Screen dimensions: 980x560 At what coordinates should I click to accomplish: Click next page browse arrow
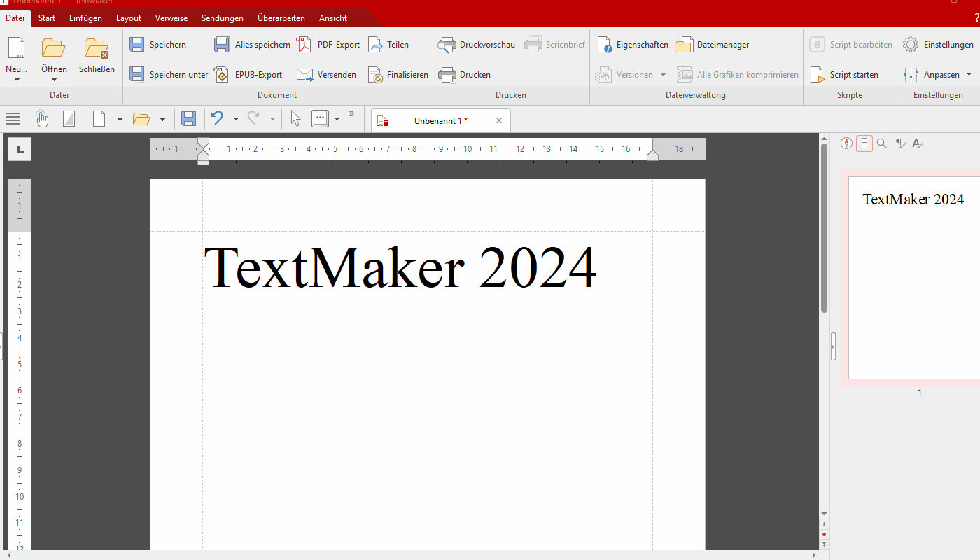tap(824, 544)
